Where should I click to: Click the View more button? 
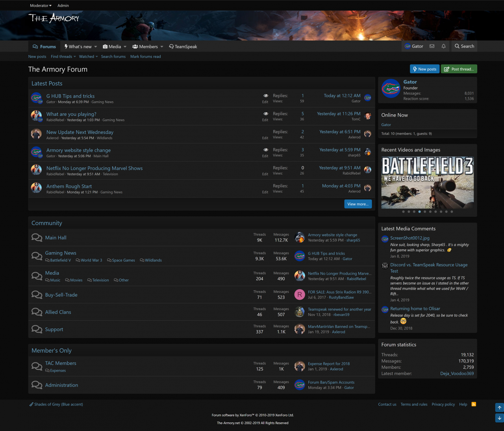358,204
